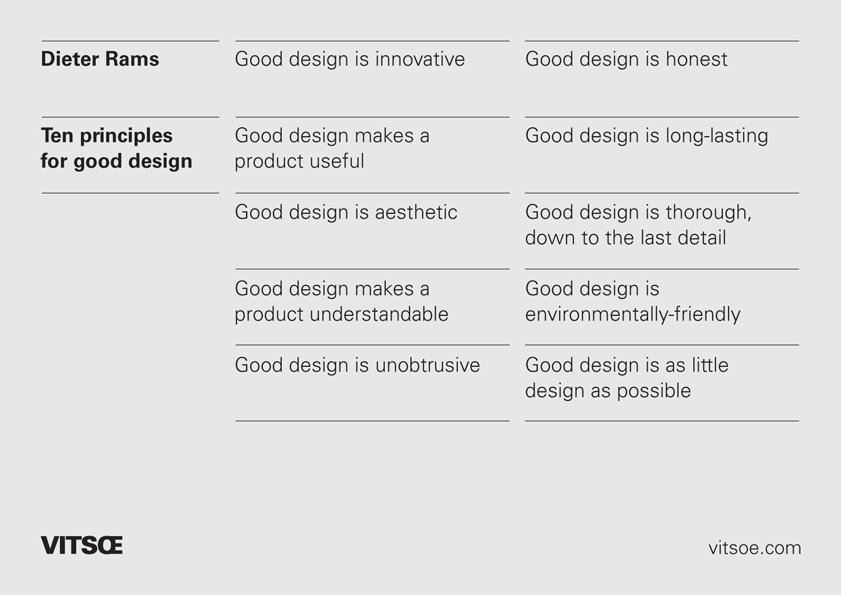Image resolution: width=841 pixels, height=595 pixels.
Task: Click the Ten principles for good design title
Action: pos(116,148)
